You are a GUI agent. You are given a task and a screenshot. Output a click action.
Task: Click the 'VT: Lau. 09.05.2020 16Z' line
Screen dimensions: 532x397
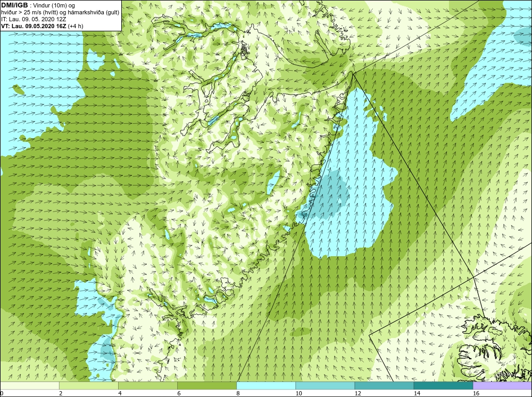(34, 26)
